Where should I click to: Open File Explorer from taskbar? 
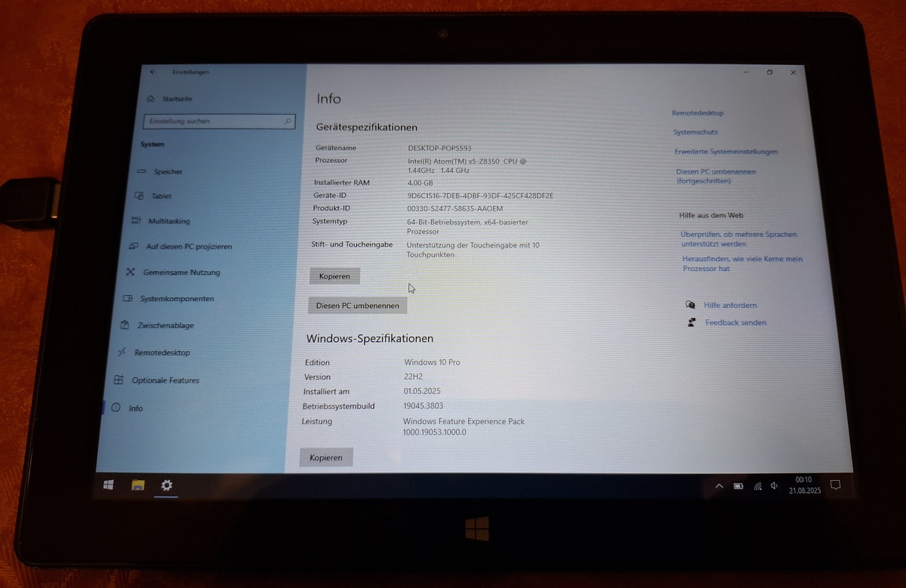point(137,485)
